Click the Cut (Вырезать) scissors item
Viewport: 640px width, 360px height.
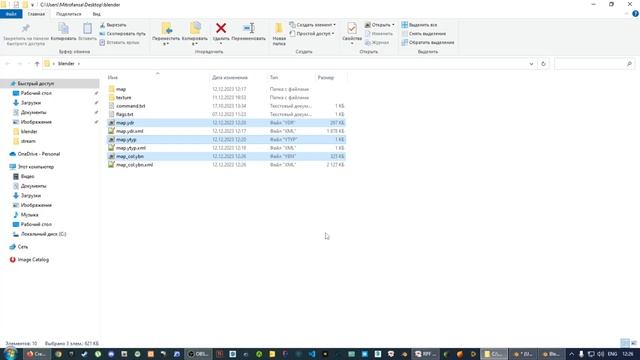[x=113, y=25]
